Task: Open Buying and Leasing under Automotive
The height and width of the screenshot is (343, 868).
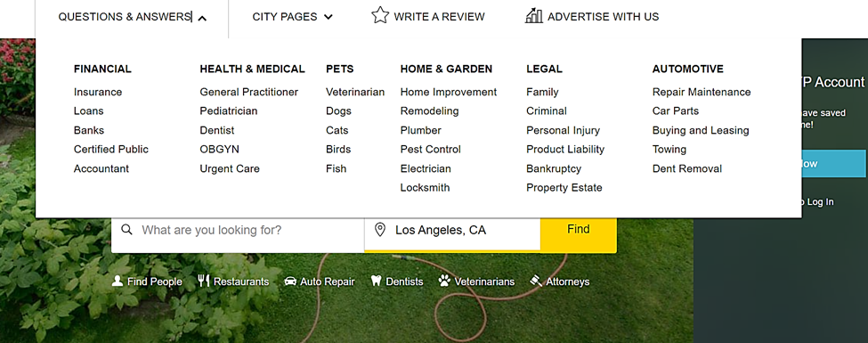Action: (x=701, y=130)
